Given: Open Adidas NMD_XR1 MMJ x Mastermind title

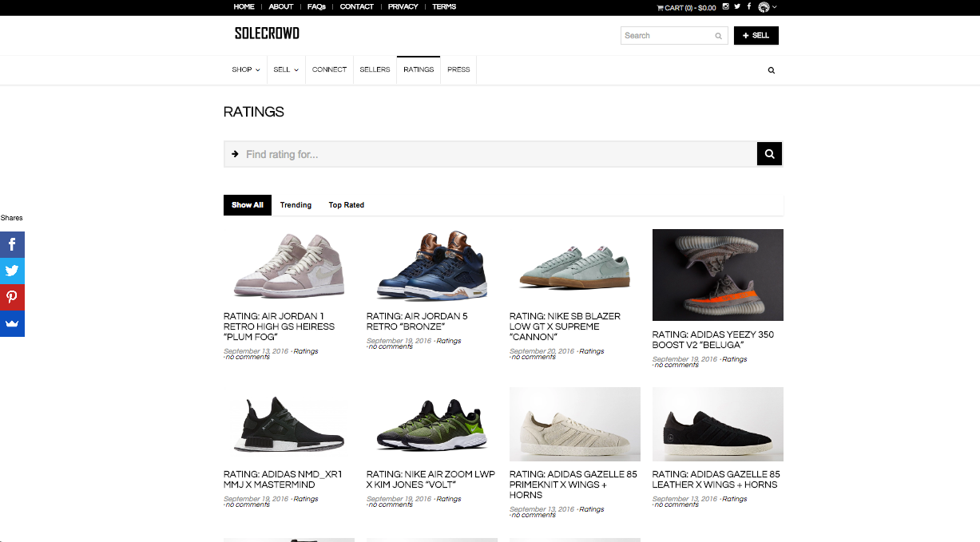Looking at the screenshot, I should pyautogui.click(x=283, y=479).
